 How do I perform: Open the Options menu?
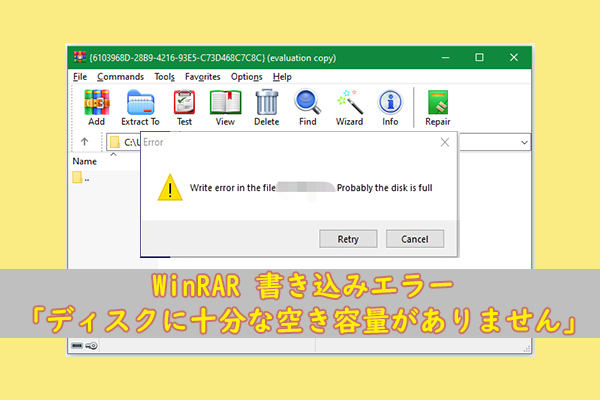246,77
